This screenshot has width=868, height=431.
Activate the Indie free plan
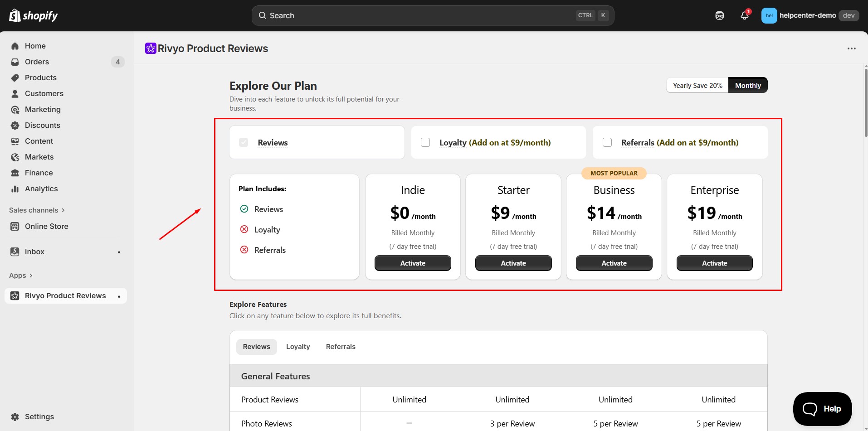(413, 263)
